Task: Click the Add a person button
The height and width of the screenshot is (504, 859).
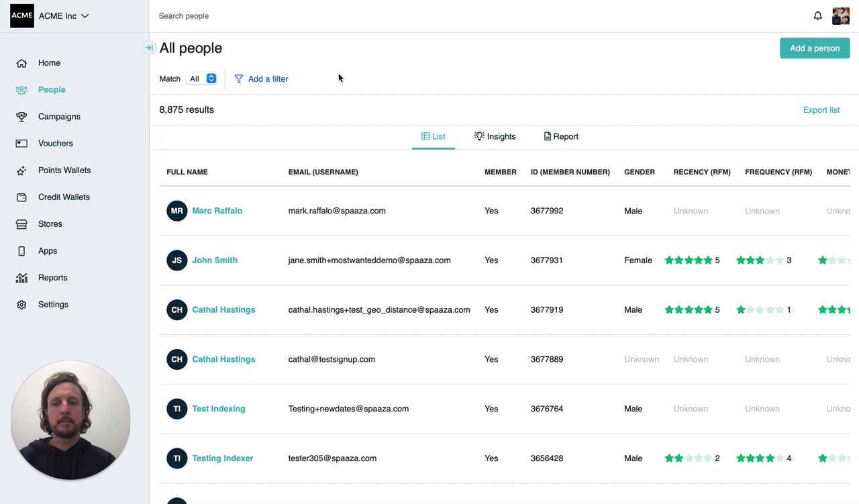Action: (815, 48)
